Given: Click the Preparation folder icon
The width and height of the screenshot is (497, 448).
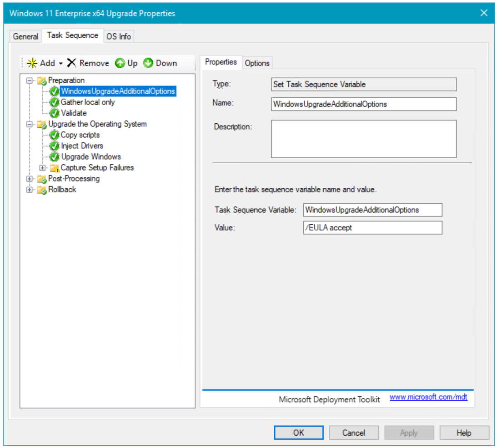Looking at the screenshot, I should click(42, 81).
